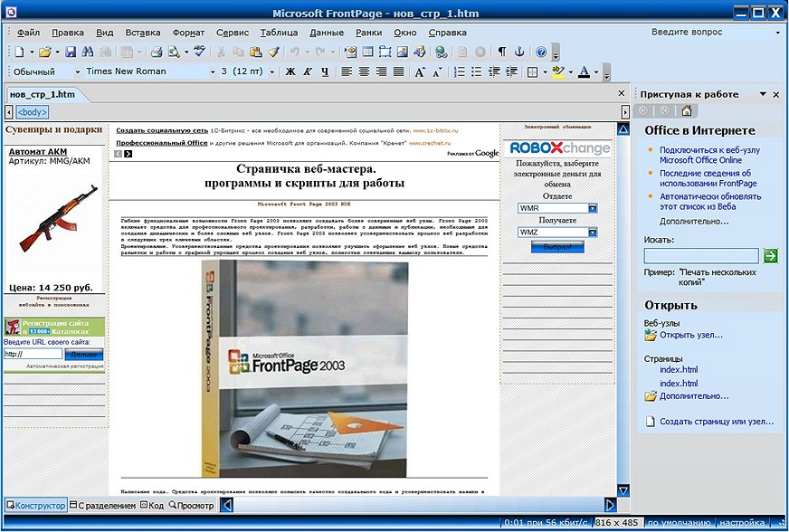
Task: Click in the Искать search field
Action: 701,256
